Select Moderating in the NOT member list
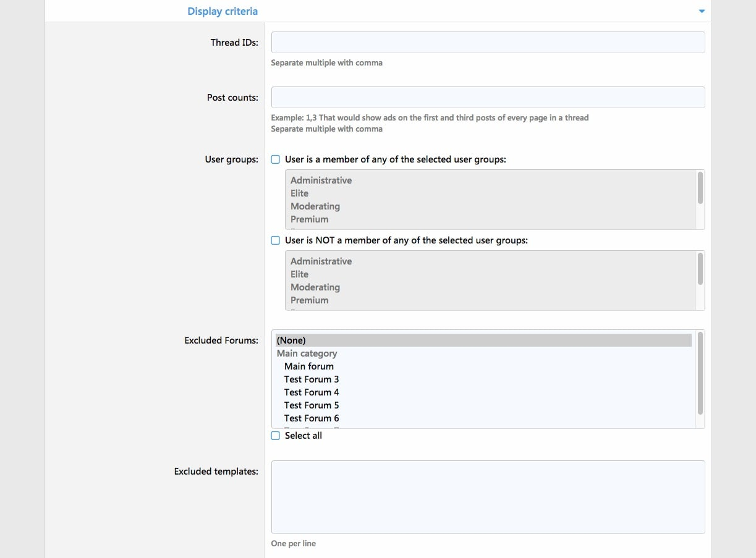 tap(315, 287)
